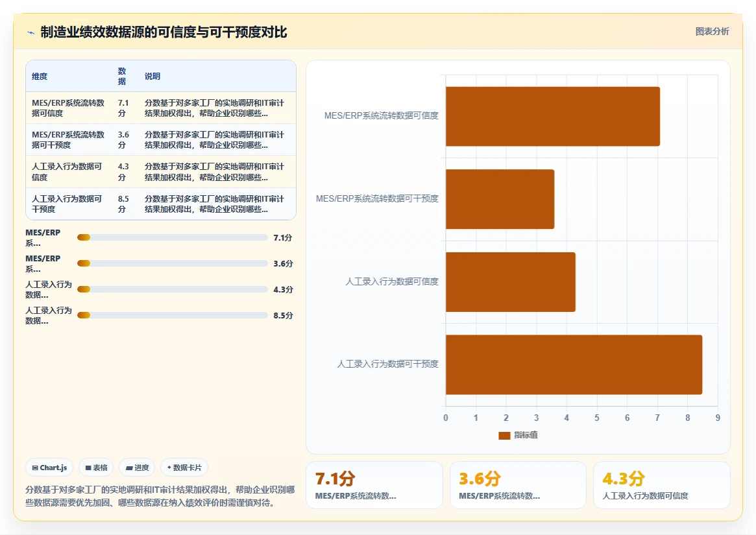
Task: Toggle the 指标值 legend color box
Action: pos(504,435)
